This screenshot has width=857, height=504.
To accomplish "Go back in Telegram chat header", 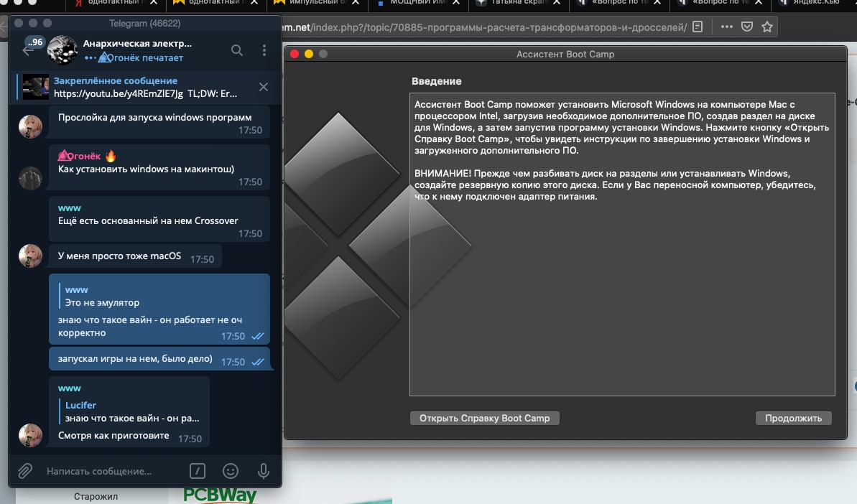I will click(x=28, y=50).
